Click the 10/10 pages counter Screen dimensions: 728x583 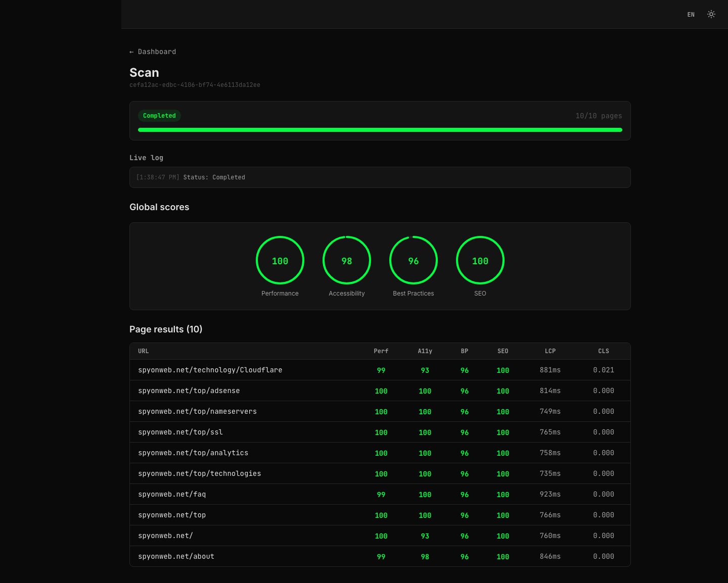tap(599, 115)
